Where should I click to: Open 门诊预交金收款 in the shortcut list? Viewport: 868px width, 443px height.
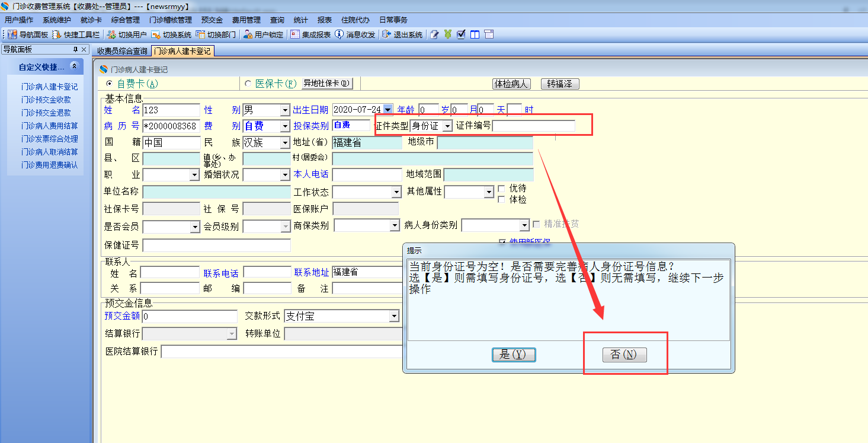46,100
